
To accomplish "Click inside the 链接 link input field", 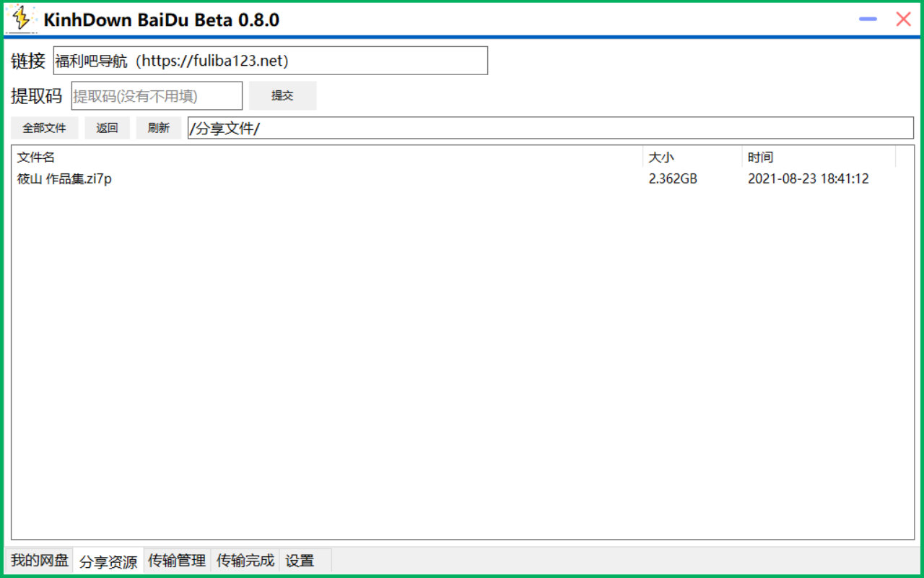I will [x=271, y=61].
